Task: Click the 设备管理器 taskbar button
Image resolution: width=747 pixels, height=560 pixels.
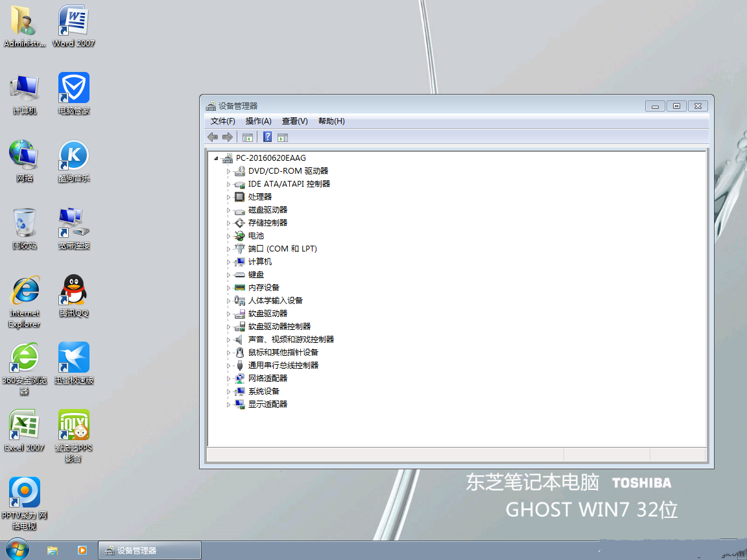Action: (149, 550)
